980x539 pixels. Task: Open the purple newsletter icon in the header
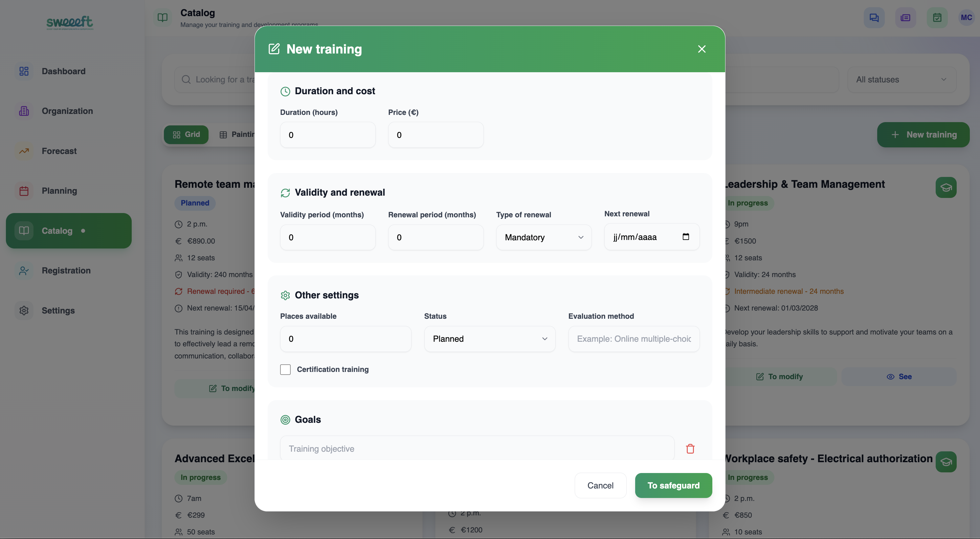[x=906, y=17]
